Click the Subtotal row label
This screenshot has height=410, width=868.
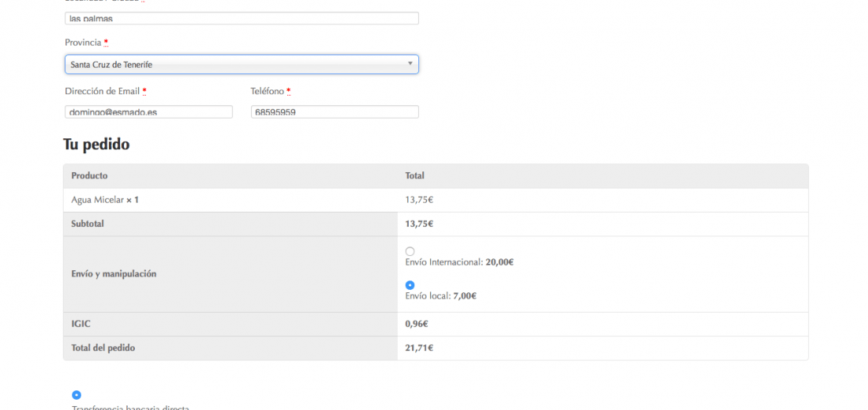(x=88, y=224)
